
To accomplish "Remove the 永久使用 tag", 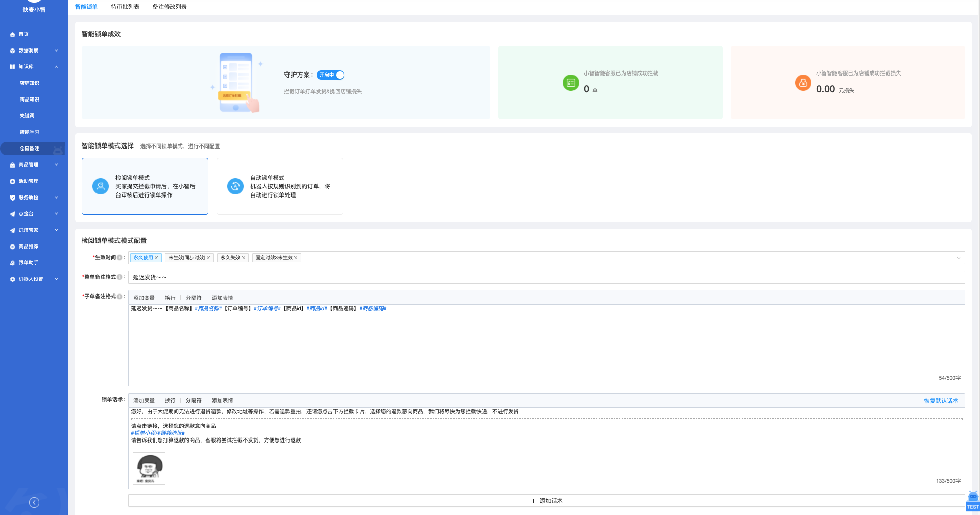I will pos(156,258).
